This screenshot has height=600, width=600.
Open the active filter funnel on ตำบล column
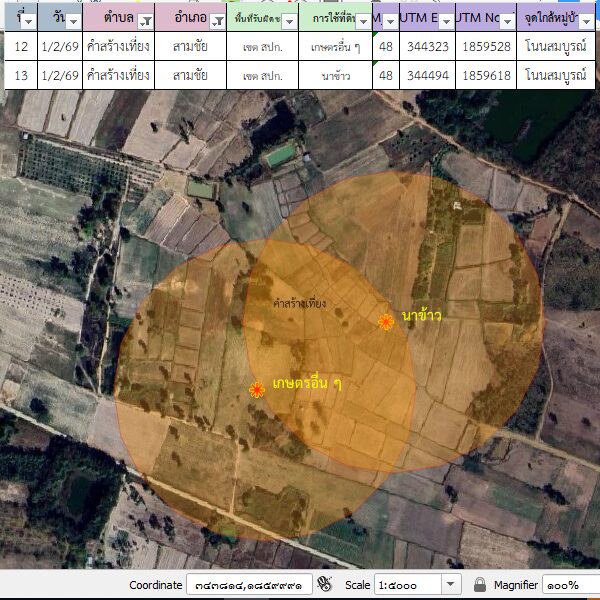click(x=146, y=21)
